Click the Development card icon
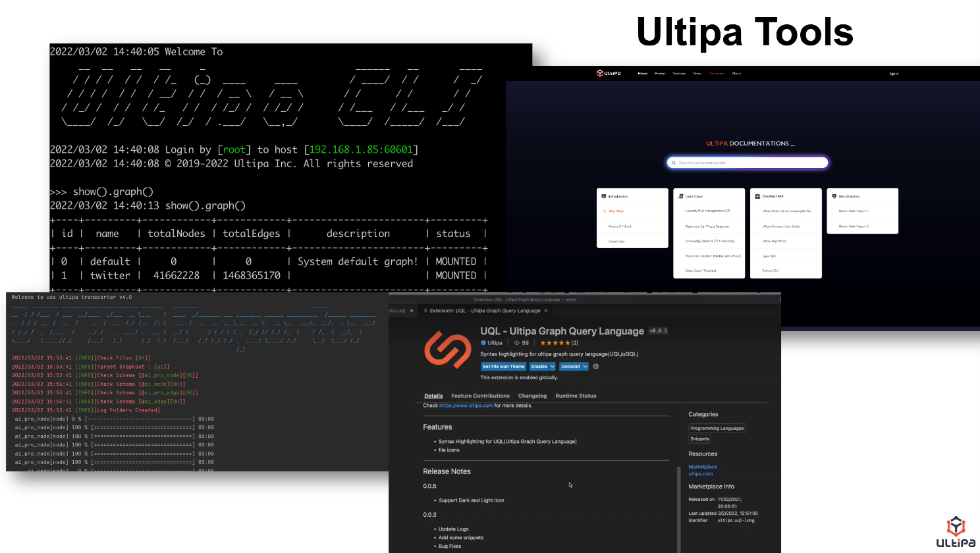 click(757, 196)
